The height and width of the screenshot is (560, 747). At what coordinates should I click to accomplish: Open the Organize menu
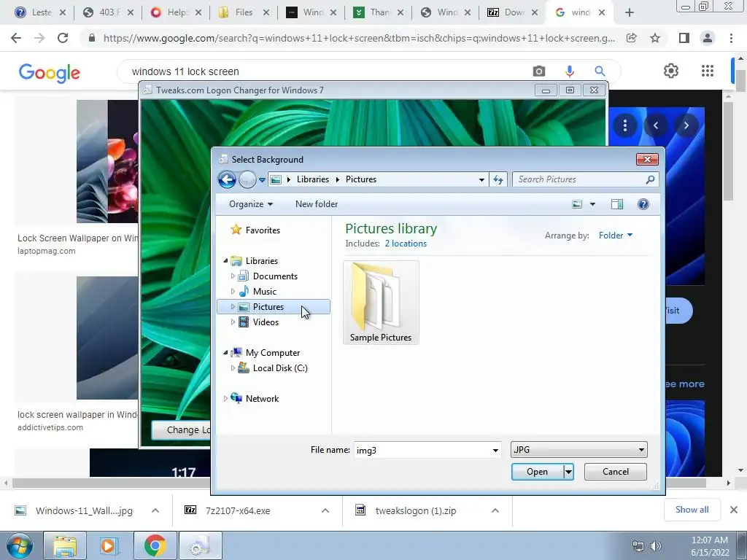(251, 204)
